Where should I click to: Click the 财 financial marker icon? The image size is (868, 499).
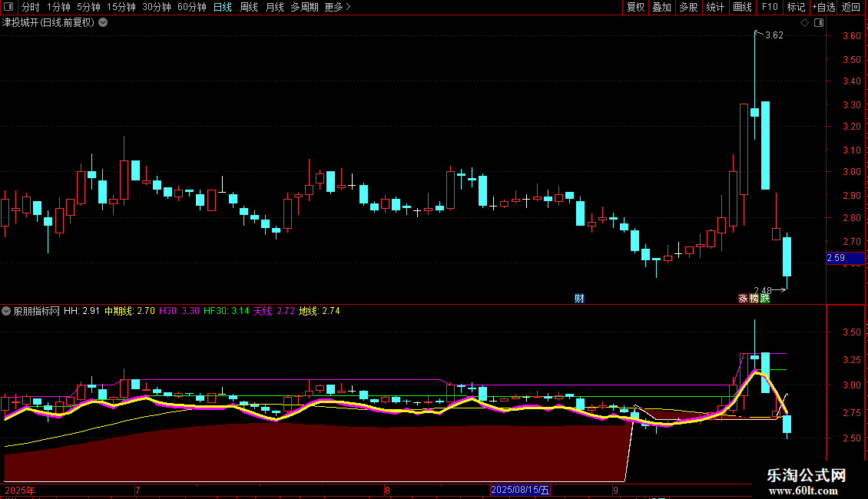point(579,298)
